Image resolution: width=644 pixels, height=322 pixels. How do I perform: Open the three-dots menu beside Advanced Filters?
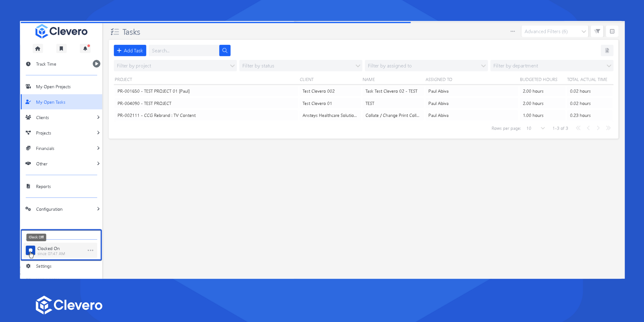(x=513, y=31)
